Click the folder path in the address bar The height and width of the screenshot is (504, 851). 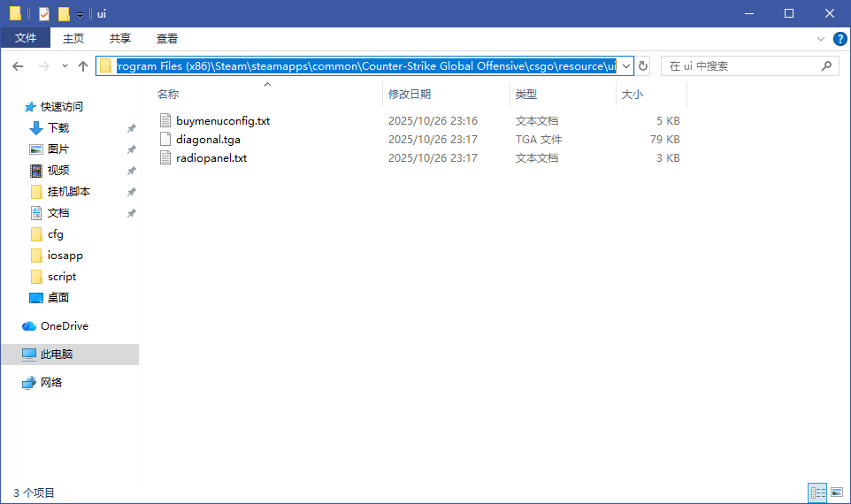pos(366,66)
